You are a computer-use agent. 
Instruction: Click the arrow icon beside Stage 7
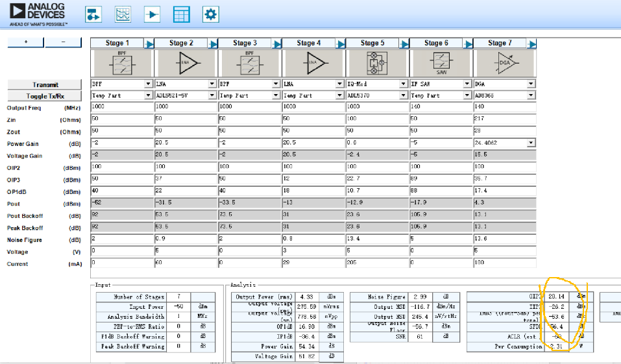[532, 43]
